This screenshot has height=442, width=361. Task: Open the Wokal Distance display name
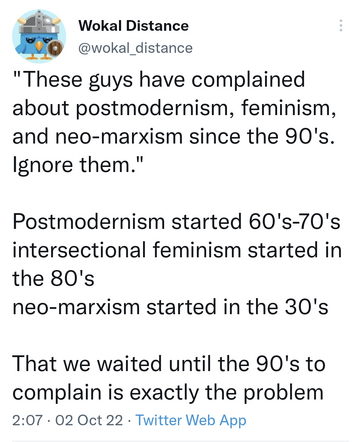click(x=133, y=26)
